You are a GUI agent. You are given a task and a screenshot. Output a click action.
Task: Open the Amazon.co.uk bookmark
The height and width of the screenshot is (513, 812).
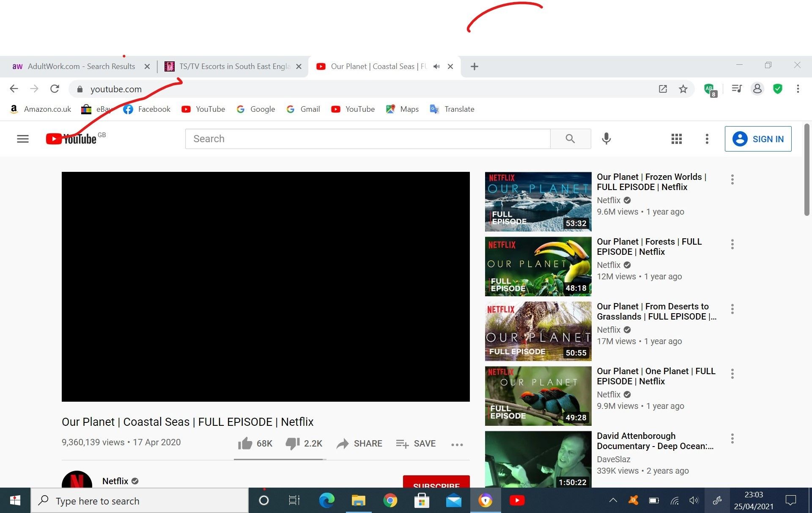[41, 109]
